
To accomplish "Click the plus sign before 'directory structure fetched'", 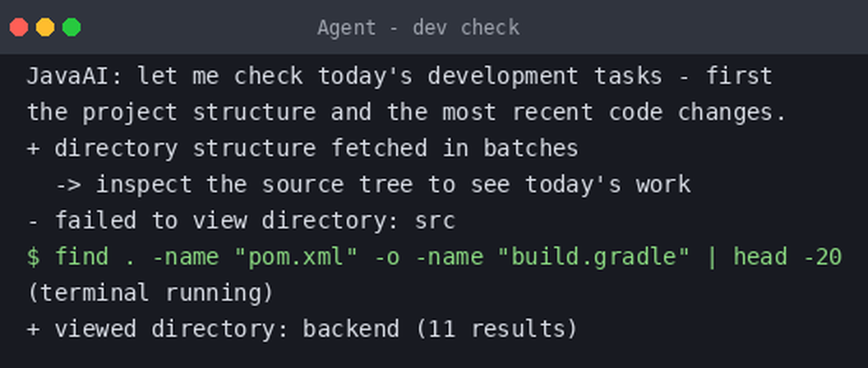I will [x=33, y=149].
